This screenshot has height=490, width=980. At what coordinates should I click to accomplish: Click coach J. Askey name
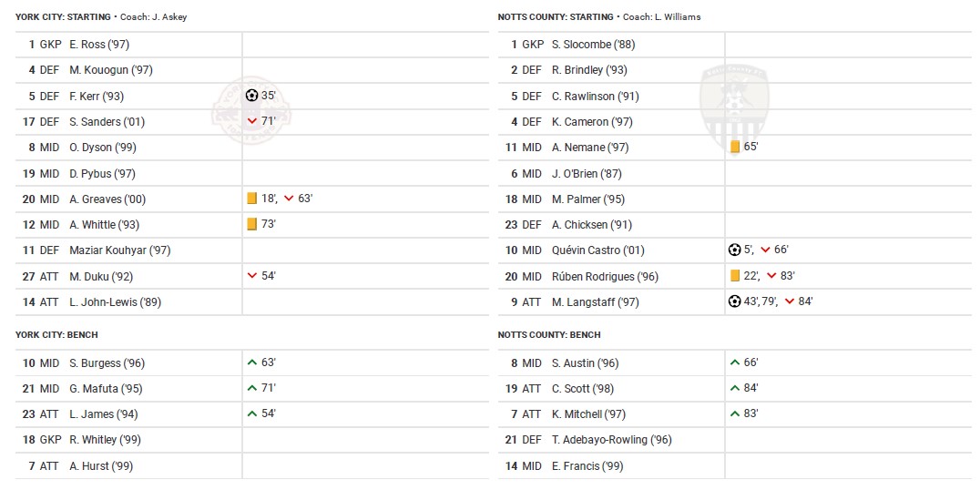(169, 17)
